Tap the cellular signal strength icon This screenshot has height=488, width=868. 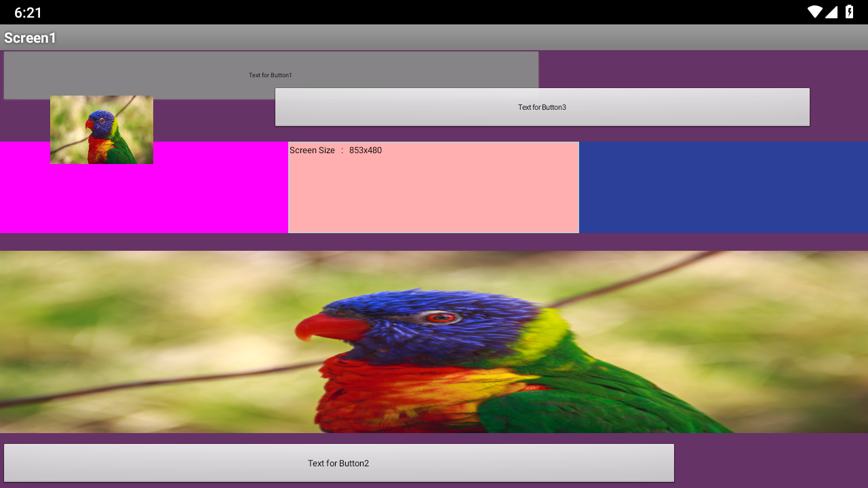(x=831, y=12)
